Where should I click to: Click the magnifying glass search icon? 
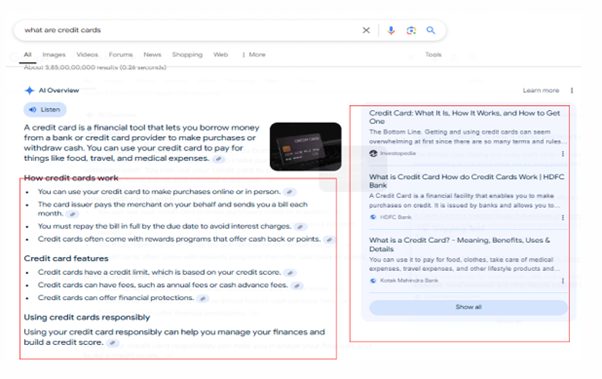tap(431, 30)
